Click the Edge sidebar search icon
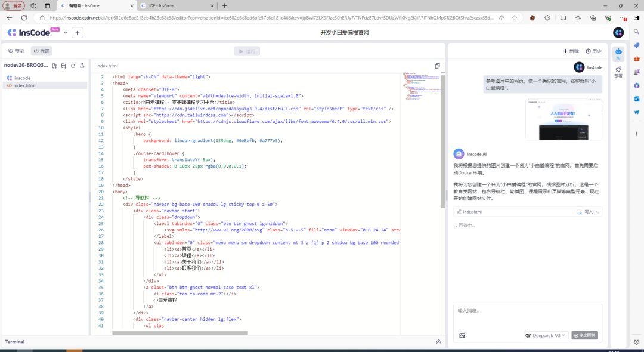 click(637, 32)
